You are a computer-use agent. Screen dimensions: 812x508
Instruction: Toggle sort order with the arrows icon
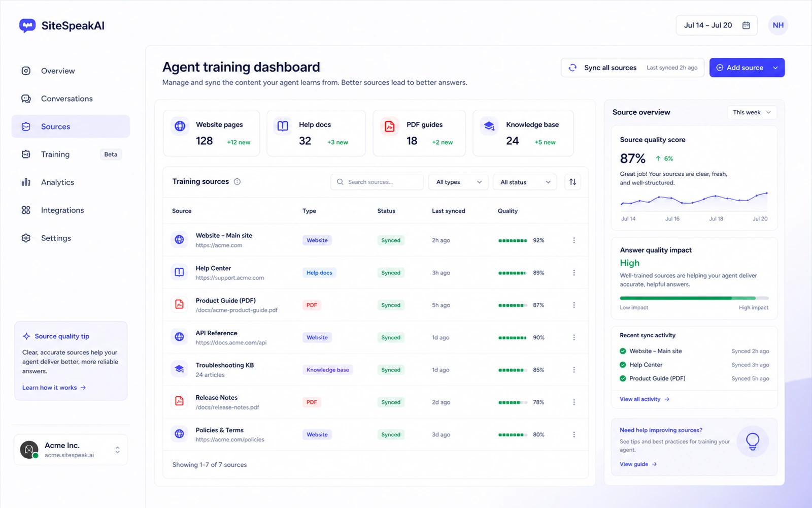[572, 182]
